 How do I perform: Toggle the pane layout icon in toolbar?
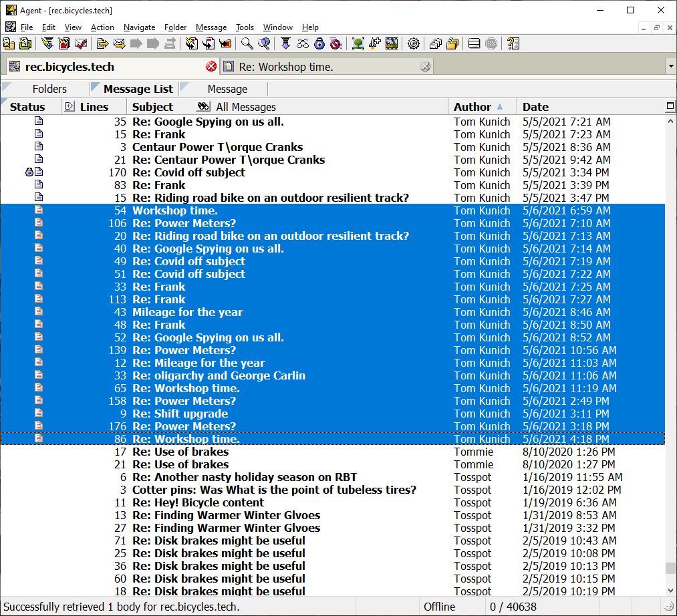tap(474, 44)
